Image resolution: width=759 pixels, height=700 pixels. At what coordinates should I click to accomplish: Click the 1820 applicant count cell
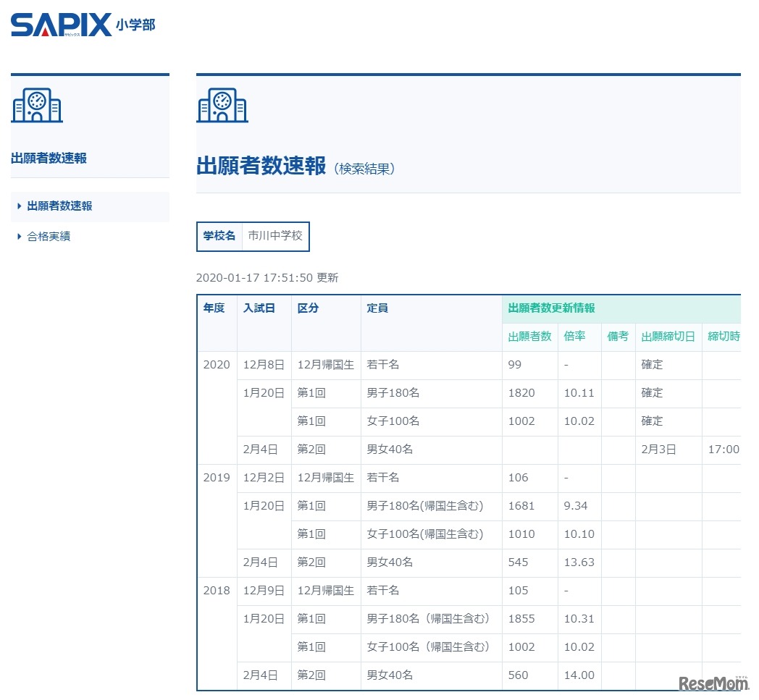pos(521,393)
